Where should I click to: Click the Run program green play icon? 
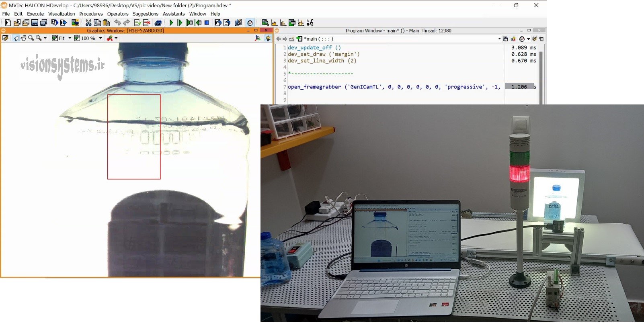171,23
